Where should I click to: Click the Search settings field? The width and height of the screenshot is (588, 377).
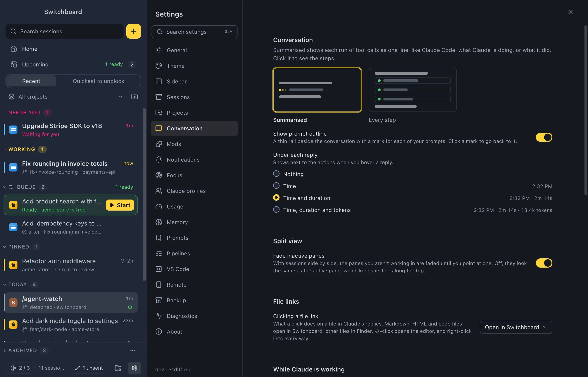point(195,32)
